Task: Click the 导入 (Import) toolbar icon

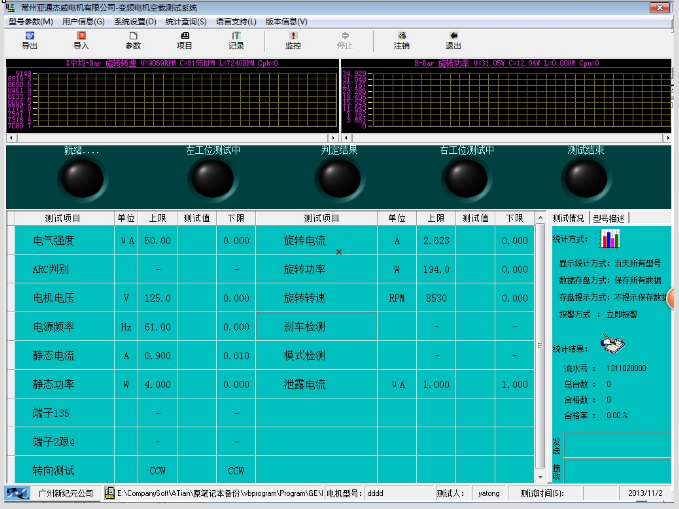Action: tap(81, 40)
